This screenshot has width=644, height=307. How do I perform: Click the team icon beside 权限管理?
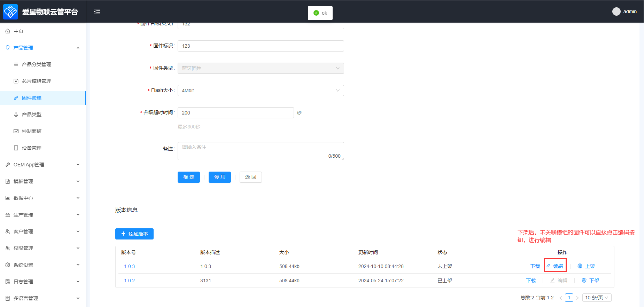(x=8, y=248)
